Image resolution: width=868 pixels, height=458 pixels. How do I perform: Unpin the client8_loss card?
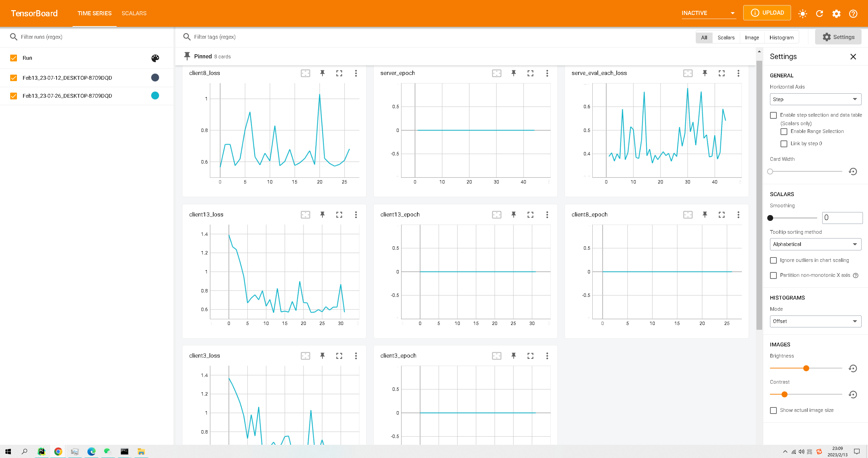[x=322, y=73]
